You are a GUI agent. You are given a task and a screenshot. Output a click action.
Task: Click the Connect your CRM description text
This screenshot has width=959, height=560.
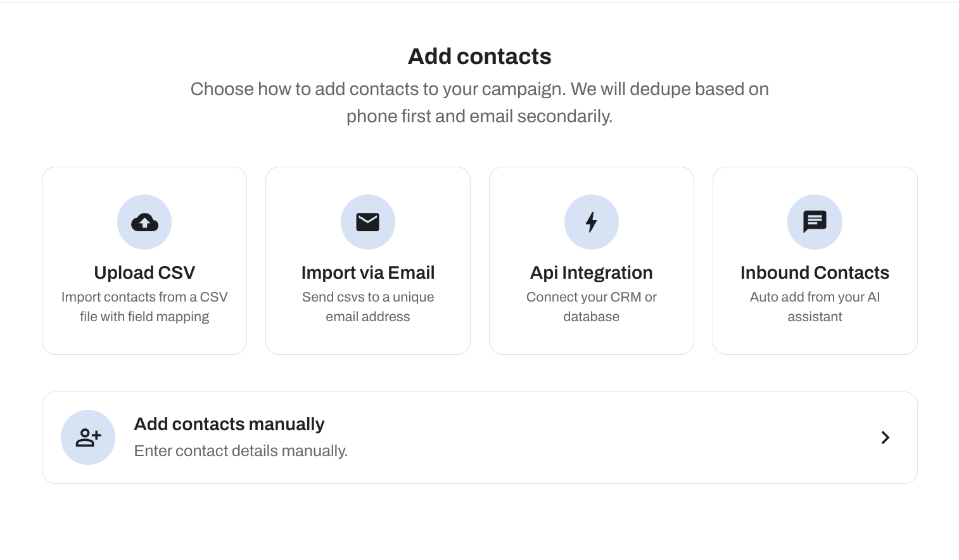(x=592, y=307)
